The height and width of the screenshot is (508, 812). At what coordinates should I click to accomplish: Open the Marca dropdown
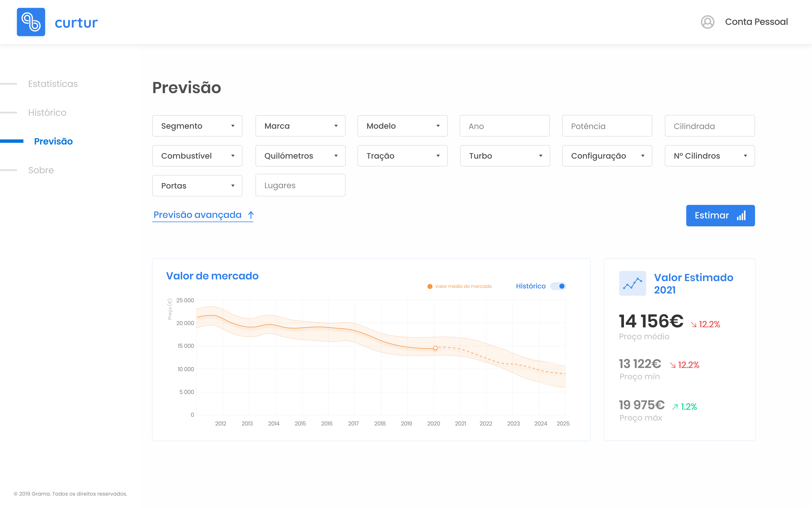(x=300, y=126)
